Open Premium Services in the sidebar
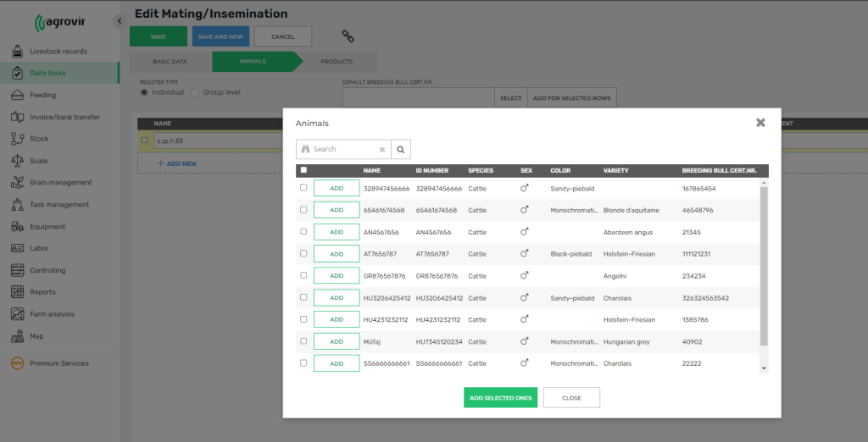 point(58,363)
